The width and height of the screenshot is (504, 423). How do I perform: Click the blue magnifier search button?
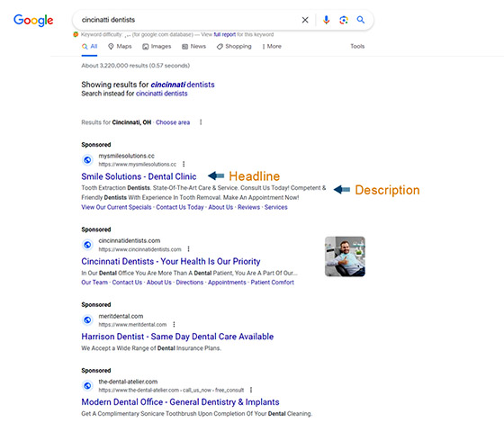[361, 20]
